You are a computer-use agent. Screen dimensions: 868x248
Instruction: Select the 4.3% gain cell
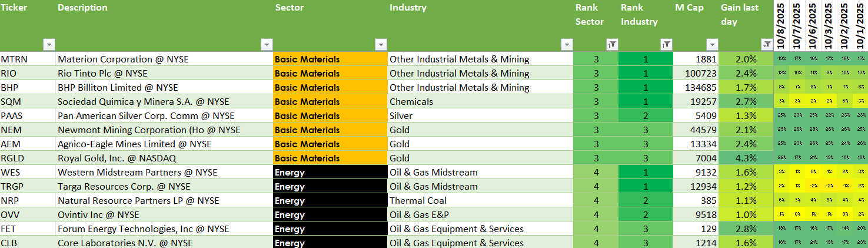[746, 158]
